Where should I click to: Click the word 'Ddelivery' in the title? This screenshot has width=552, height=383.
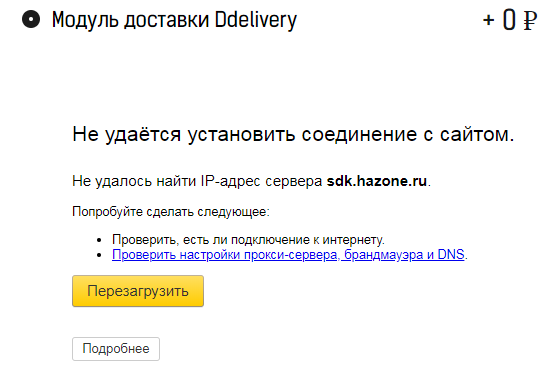tap(256, 20)
